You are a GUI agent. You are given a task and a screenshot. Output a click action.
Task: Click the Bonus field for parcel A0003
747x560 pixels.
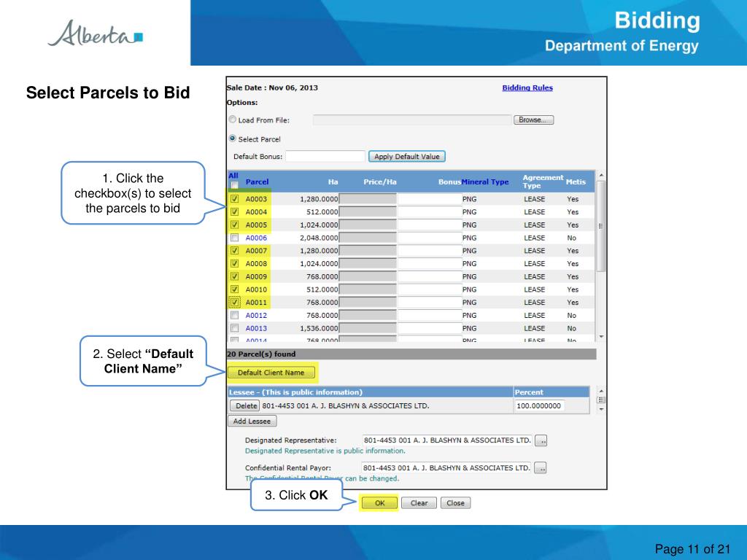pyautogui.click(x=430, y=199)
